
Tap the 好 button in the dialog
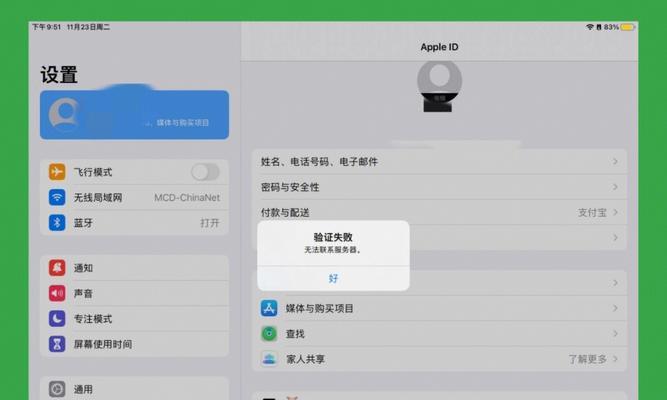point(333,279)
